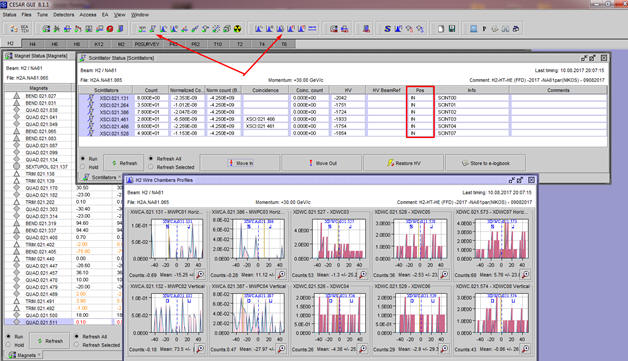
Task: Select the H2 beam tab
Action: pos(10,43)
